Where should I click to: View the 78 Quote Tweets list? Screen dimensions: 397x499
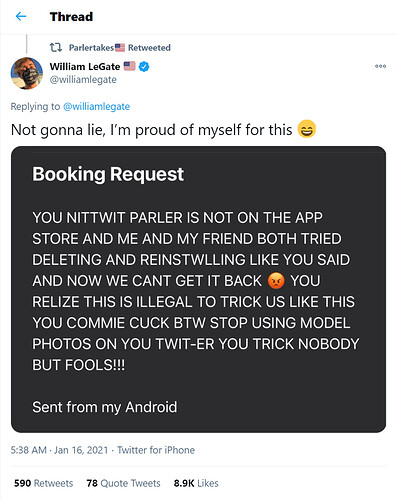(x=123, y=483)
